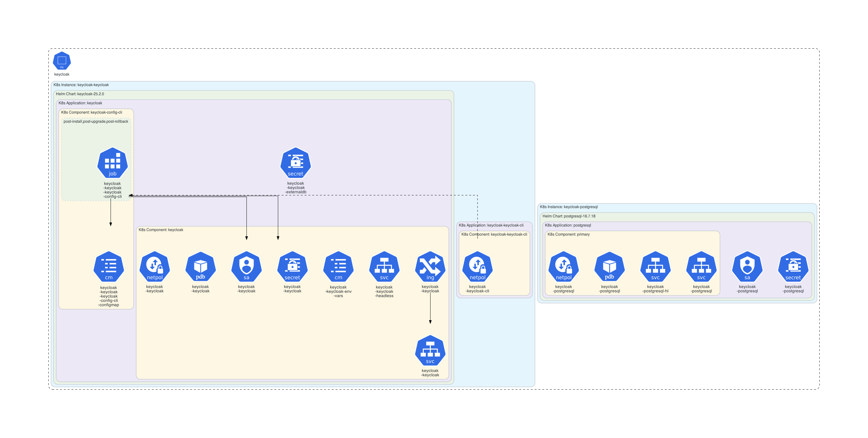Image resolution: width=868 pixels, height=438 pixels.
Task: Select the keycloak-keycloak ingress icon
Action: (x=430, y=267)
